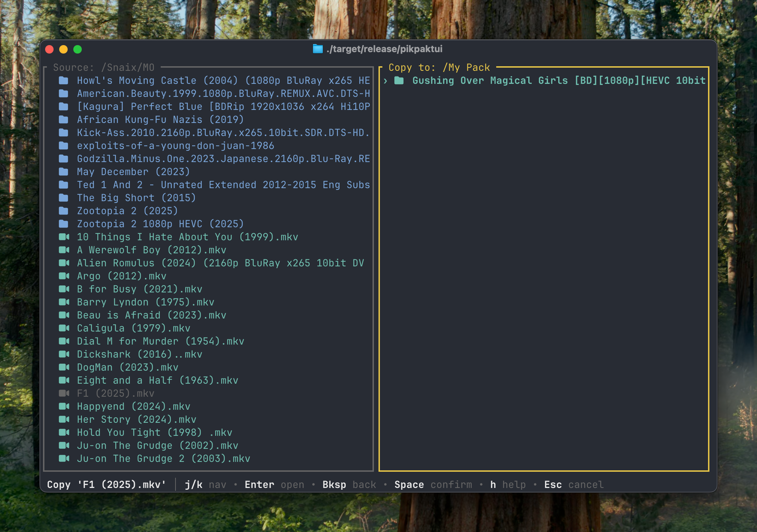Click the Enter open hint in status bar
Viewport: 757px width, 532px height.
[x=274, y=485]
